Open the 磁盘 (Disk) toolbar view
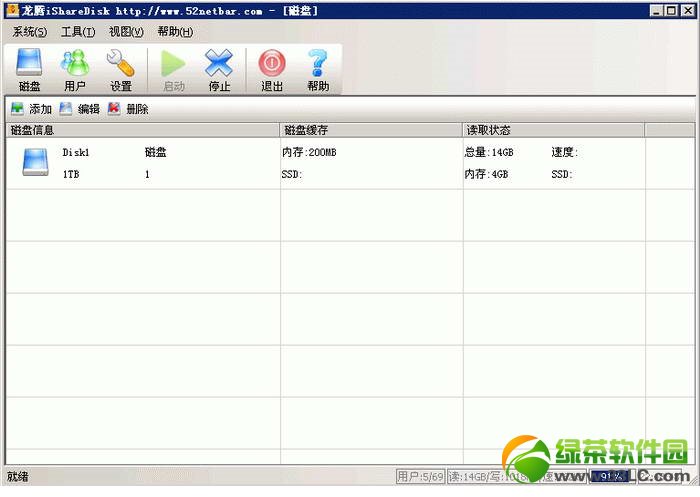This screenshot has width=700, height=497. pos(29,70)
